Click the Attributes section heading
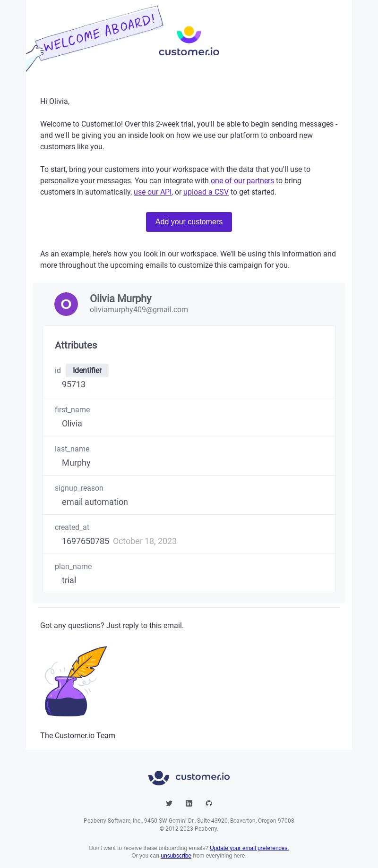The height and width of the screenshot is (868, 378). click(76, 345)
